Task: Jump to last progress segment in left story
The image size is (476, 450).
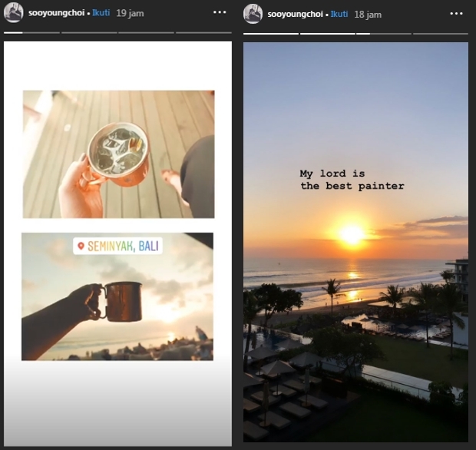Action: pyautogui.click(x=203, y=32)
